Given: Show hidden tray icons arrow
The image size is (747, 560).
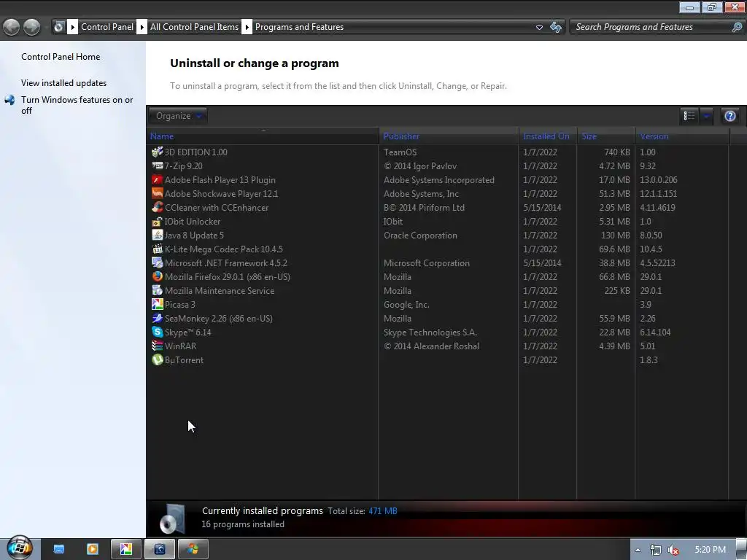Looking at the screenshot, I should click(638, 550).
